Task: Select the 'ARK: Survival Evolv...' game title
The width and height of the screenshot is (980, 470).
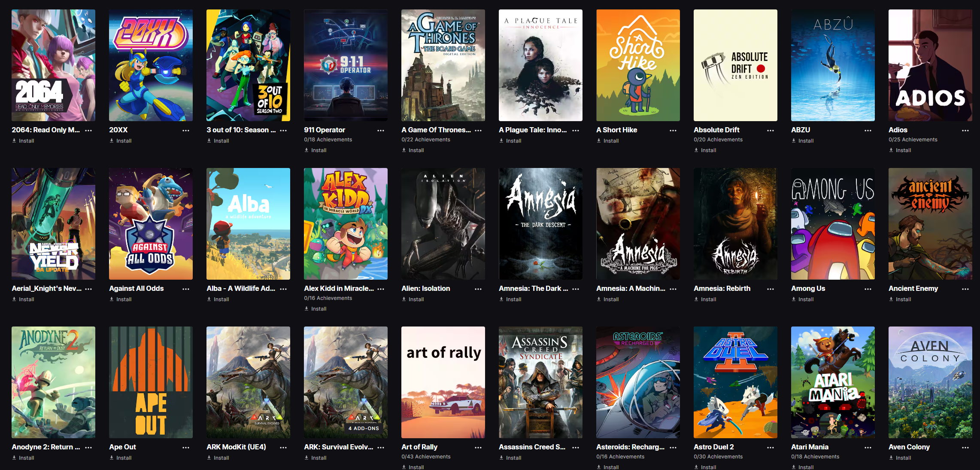Action: click(339, 447)
